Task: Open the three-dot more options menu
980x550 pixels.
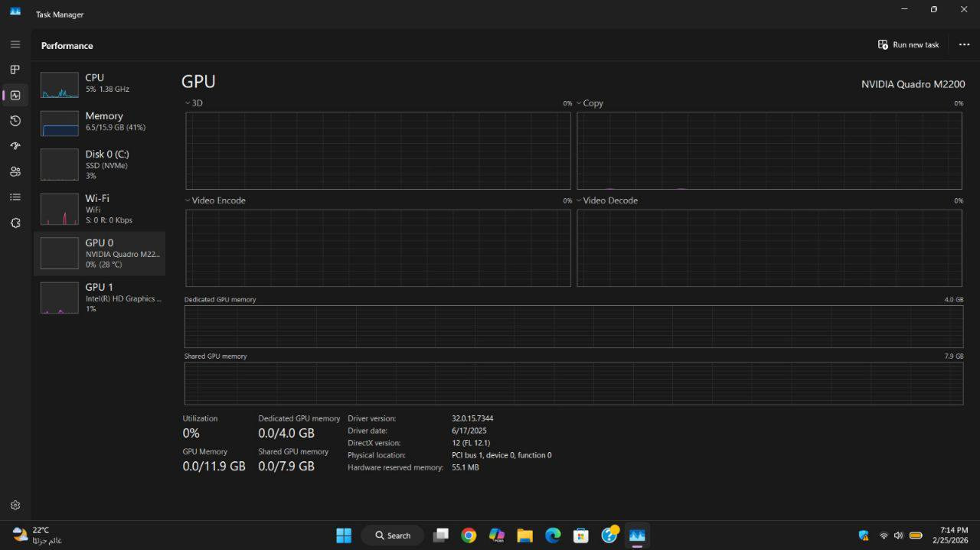Action: 964,45
